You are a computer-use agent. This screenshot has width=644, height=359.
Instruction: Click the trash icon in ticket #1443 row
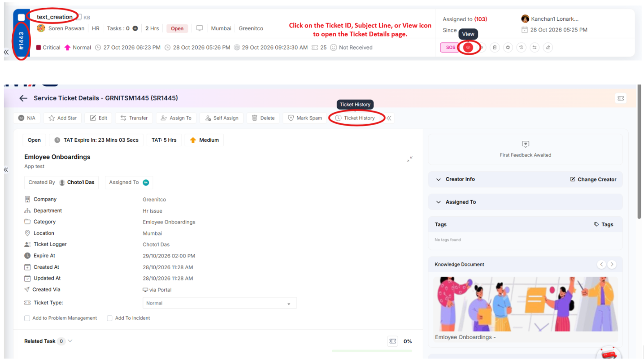click(x=495, y=47)
